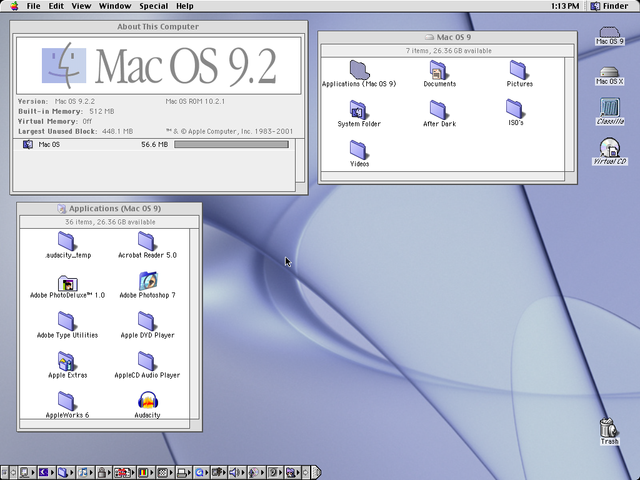Select the Virtual CD alias icon
This screenshot has height=480, width=640.
point(610,151)
